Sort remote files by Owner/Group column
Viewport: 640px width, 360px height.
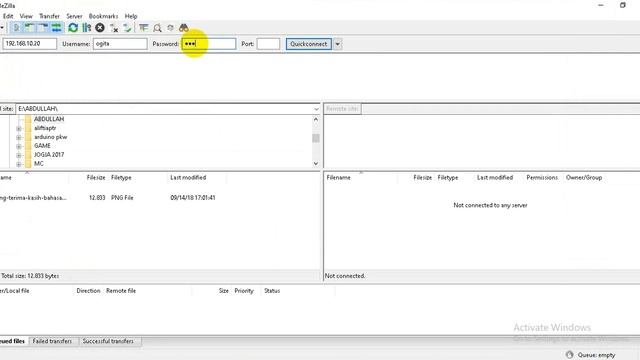[x=584, y=178]
